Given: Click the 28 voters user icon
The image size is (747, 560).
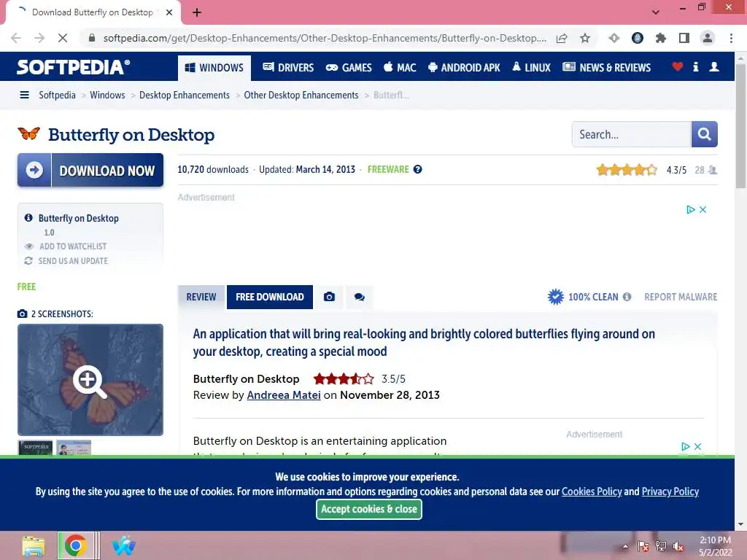Looking at the screenshot, I should click(713, 169).
